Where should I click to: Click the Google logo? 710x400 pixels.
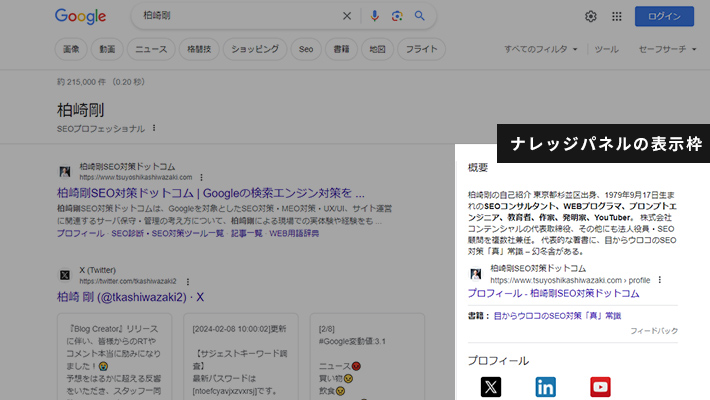81,16
